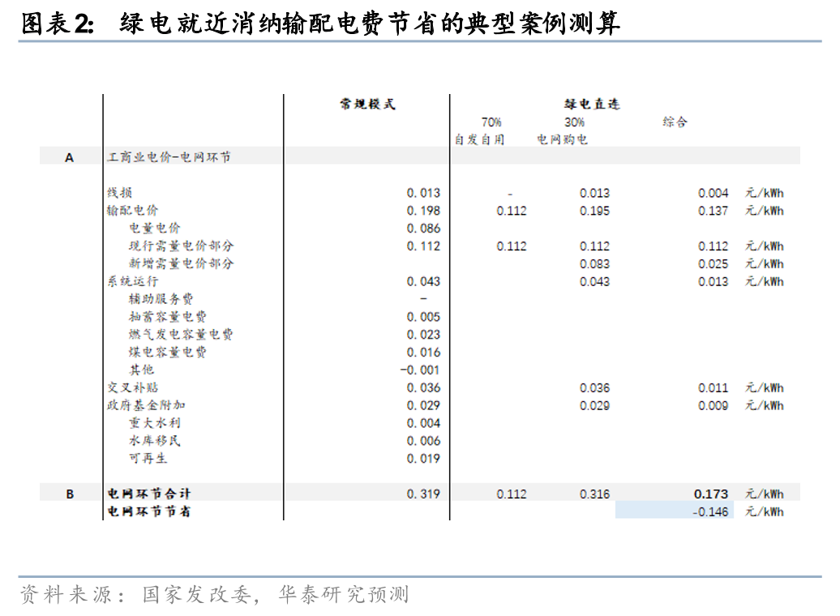Click the 绿电直连 column header
The width and height of the screenshot is (840, 616).
pyautogui.click(x=592, y=105)
